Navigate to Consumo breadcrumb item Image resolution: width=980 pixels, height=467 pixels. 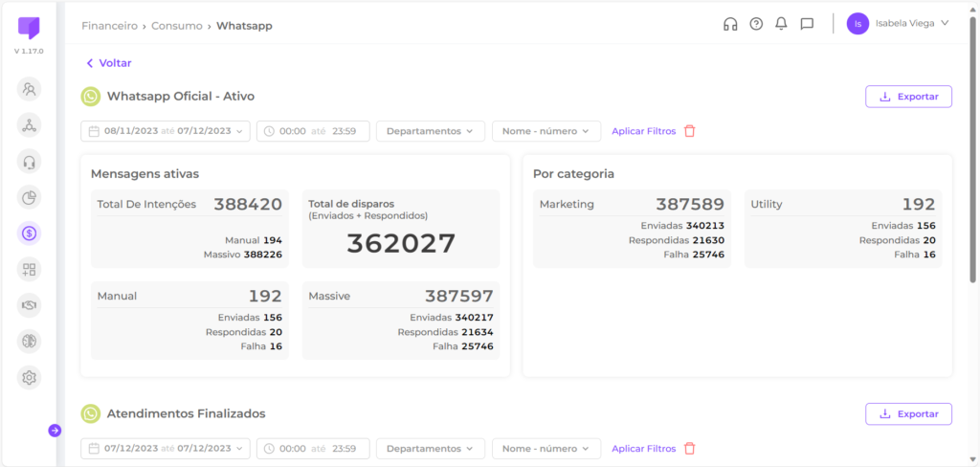(x=176, y=26)
